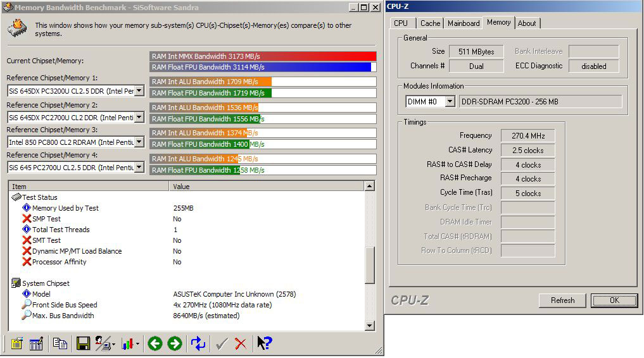Click the Size field showing 511 MBytes

pyautogui.click(x=476, y=52)
